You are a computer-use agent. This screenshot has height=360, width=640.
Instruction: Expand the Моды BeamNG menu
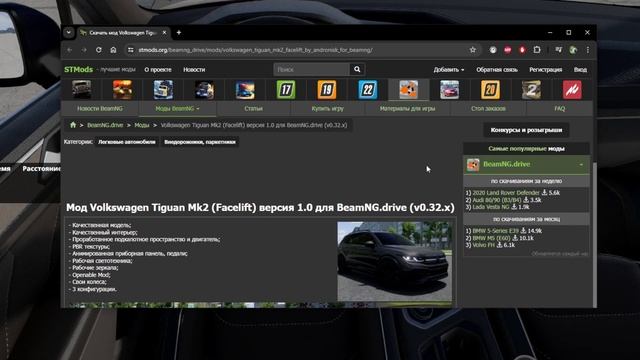pyautogui.click(x=178, y=109)
